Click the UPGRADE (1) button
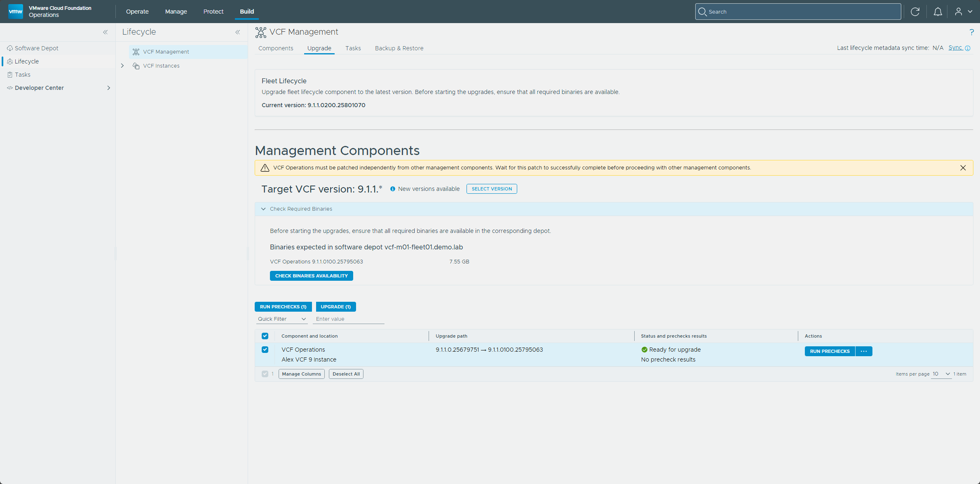This screenshot has height=484, width=980. (x=336, y=307)
